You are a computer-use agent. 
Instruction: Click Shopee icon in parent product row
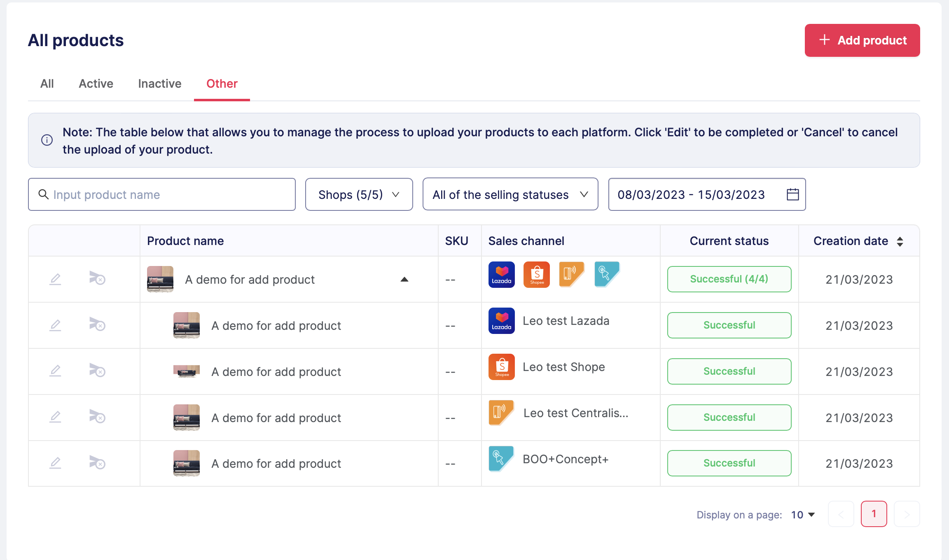tap(536, 275)
